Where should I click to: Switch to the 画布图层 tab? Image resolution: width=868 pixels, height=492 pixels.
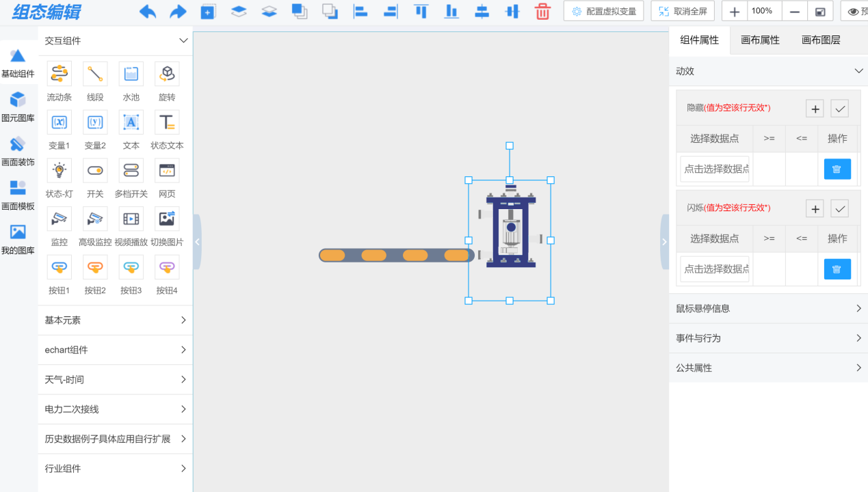point(821,40)
